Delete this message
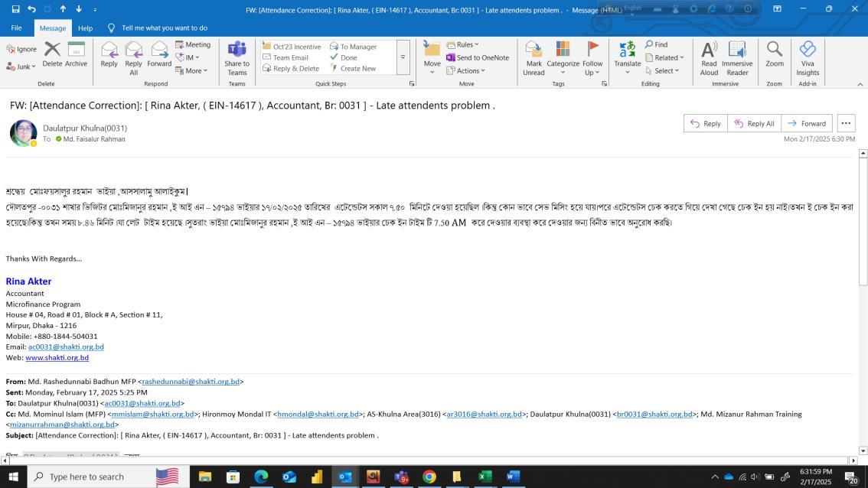This screenshot has height=488, width=868. coord(52,54)
